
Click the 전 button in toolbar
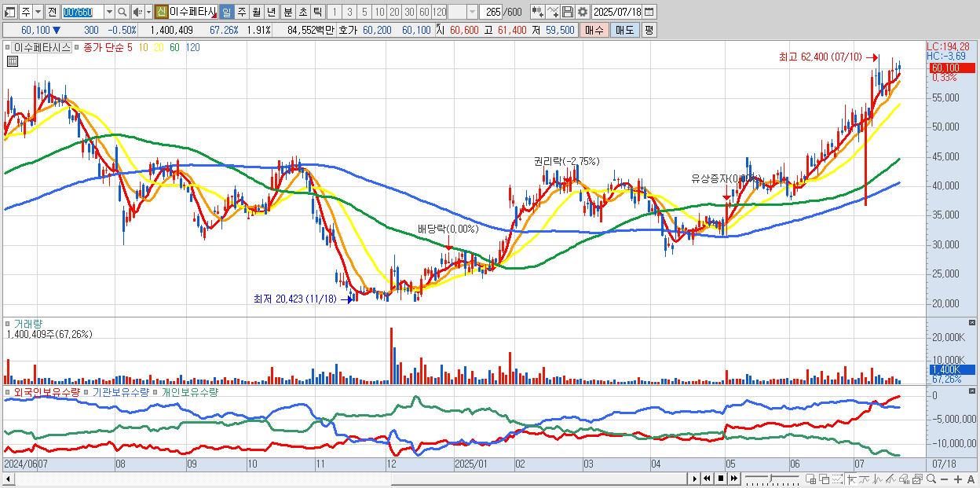(52, 12)
